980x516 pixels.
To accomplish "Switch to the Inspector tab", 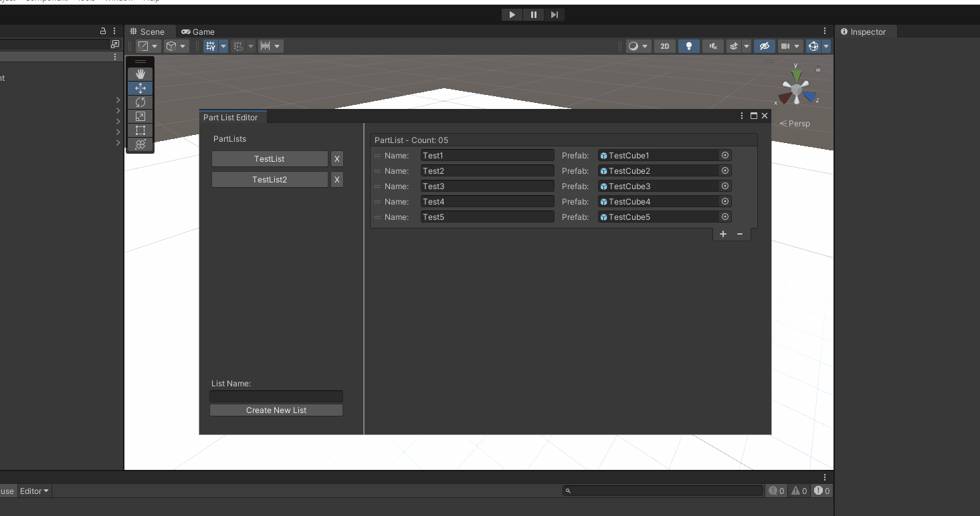I will tap(866, 31).
